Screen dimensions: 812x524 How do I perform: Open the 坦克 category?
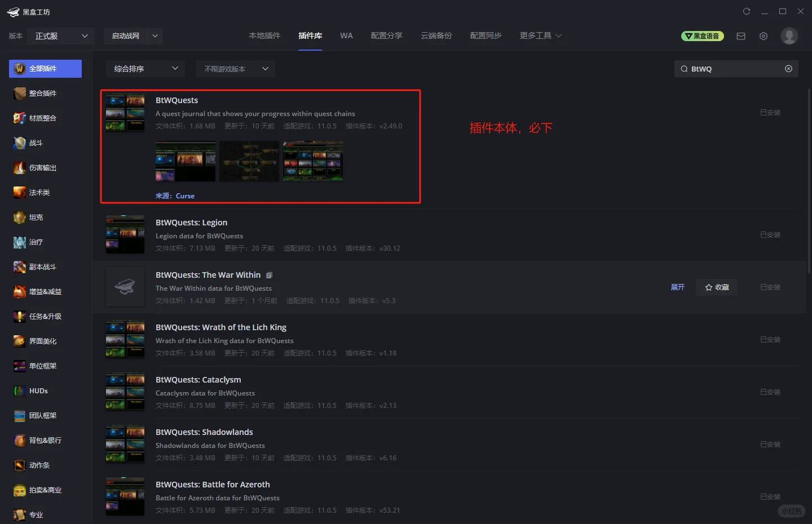click(x=45, y=217)
